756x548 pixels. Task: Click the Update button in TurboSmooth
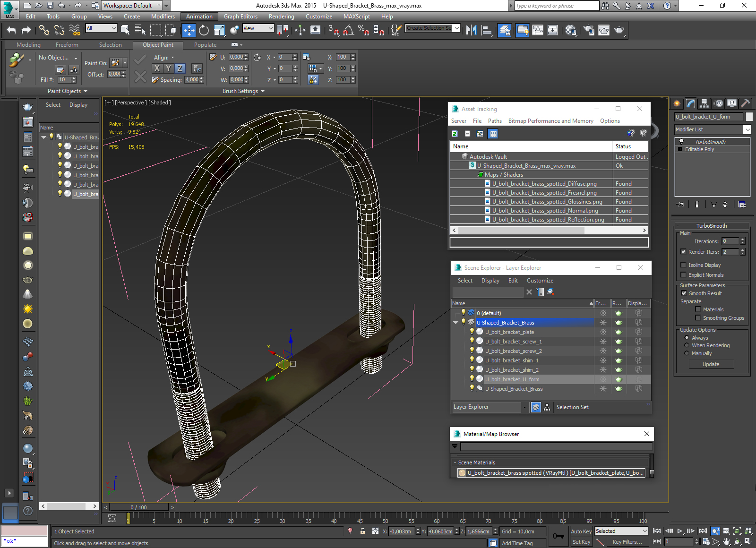click(711, 364)
